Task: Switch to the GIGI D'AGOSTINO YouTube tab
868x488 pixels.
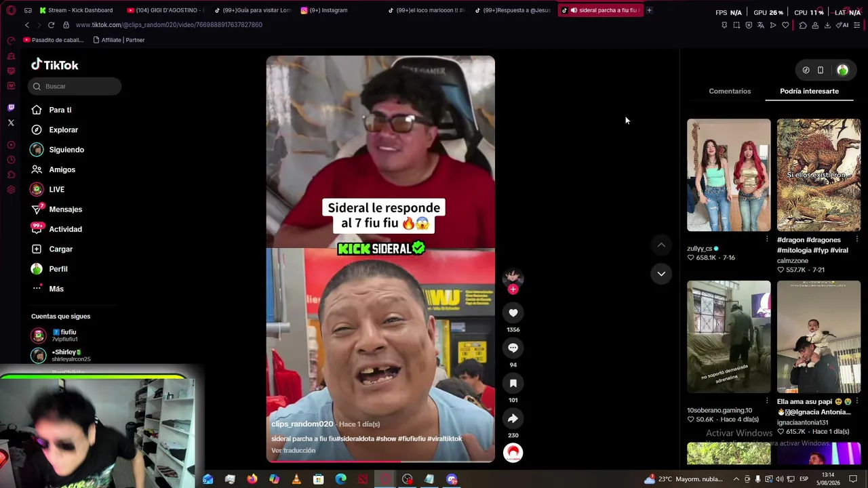Action: (165, 10)
